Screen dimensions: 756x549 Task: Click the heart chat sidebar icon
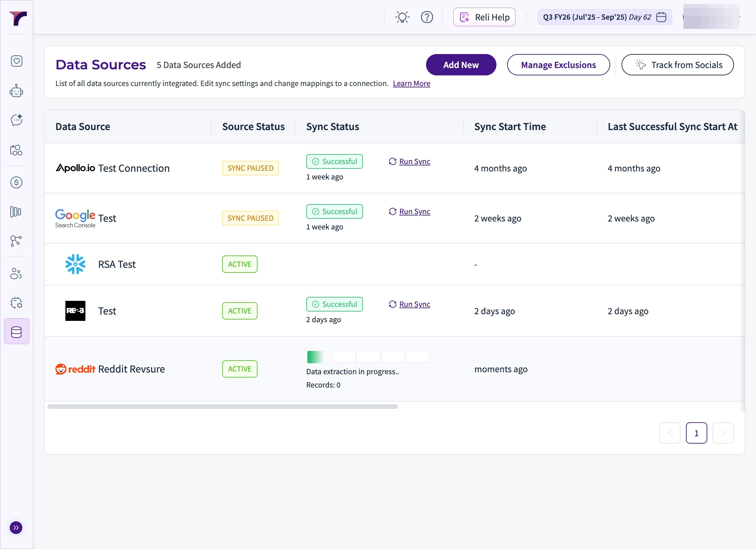pyautogui.click(x=16, y=61)
